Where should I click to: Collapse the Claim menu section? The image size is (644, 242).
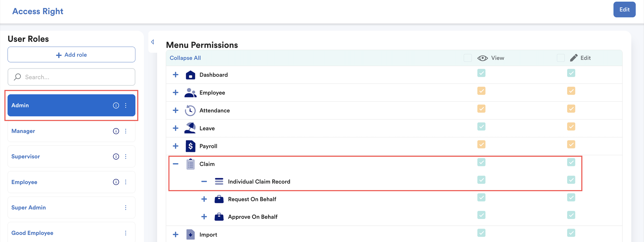coord(176,164)
